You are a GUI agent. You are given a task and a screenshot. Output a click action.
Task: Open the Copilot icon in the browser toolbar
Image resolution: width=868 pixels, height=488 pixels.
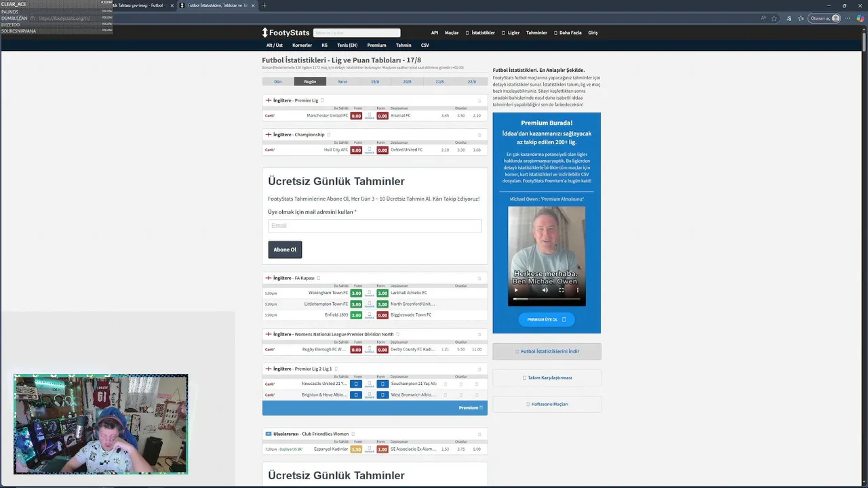(860, 18)
